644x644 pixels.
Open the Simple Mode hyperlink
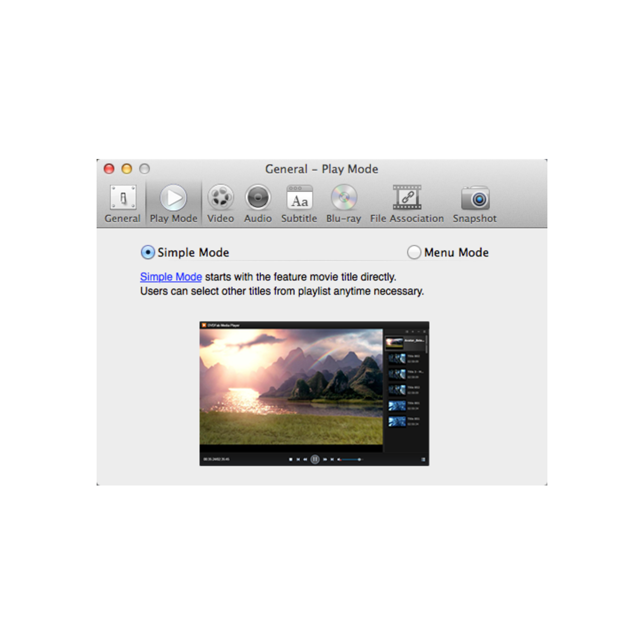tap(170, 277)
